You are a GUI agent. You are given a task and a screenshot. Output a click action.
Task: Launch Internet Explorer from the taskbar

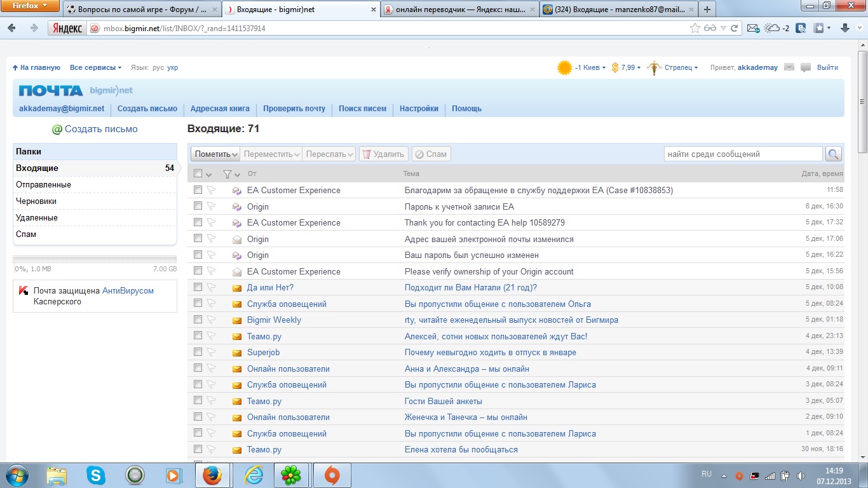pyautogui.click(x=253, y=475)
